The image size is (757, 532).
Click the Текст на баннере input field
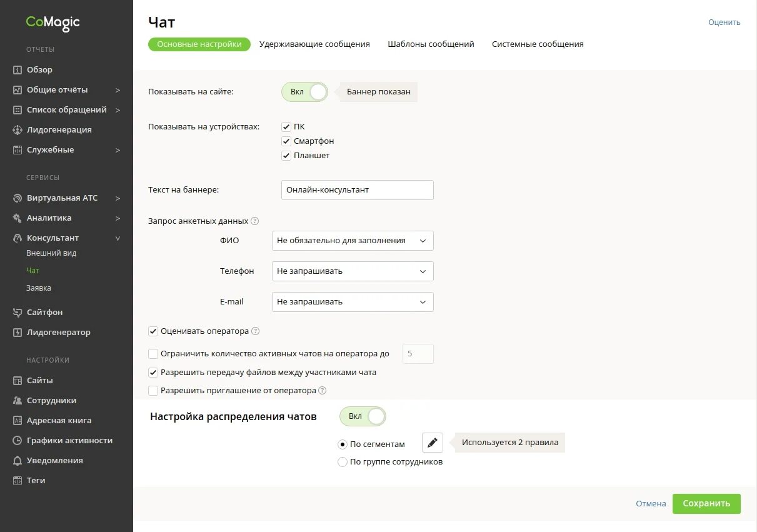pyautogui.click(x=358, y=190)
